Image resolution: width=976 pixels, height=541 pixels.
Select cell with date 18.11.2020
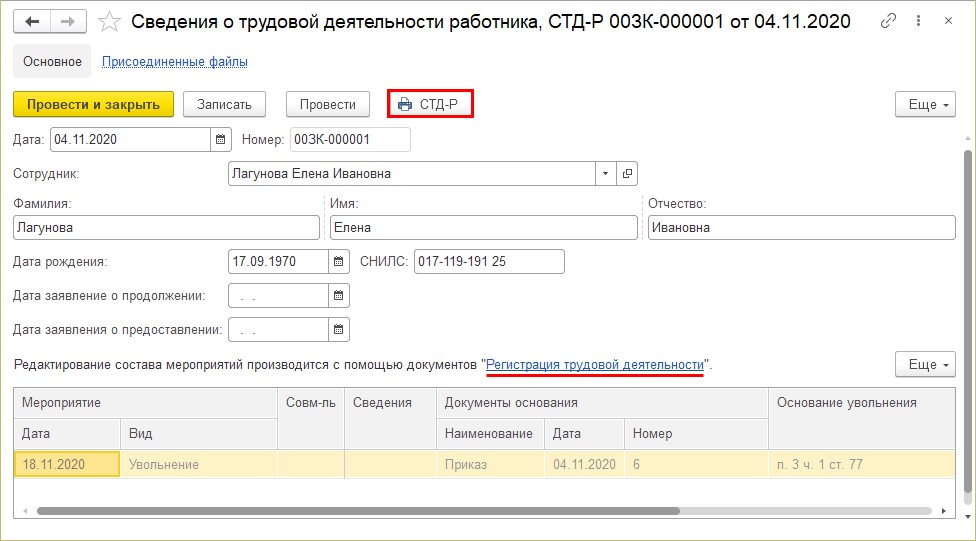(67, 464)
